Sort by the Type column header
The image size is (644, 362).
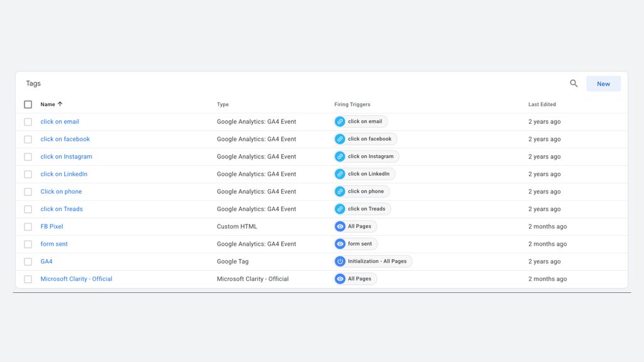(x=223, y=104)
